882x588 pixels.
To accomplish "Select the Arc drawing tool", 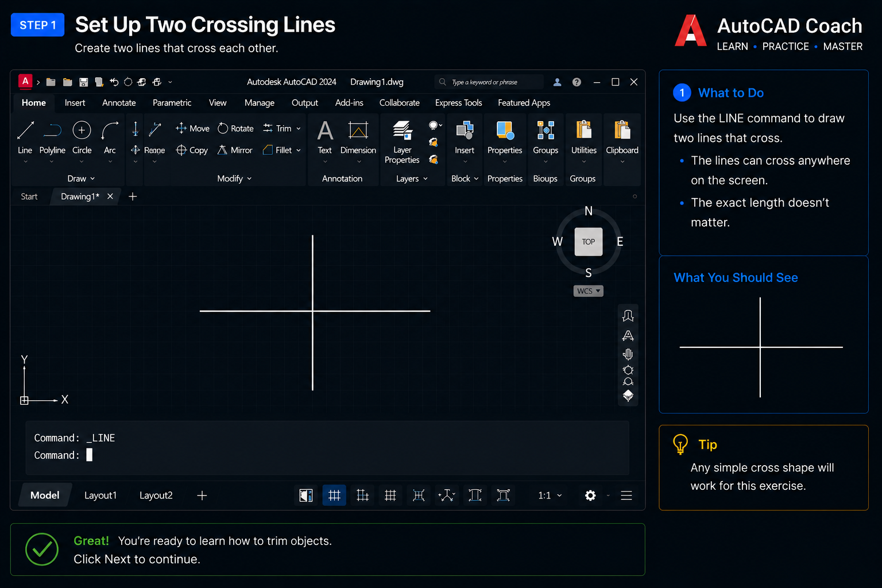I will pos(110,137).
